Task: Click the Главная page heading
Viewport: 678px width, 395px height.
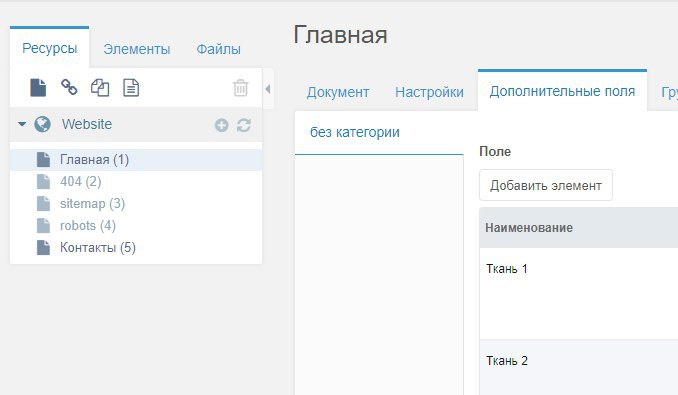Action: coord(340,35)
